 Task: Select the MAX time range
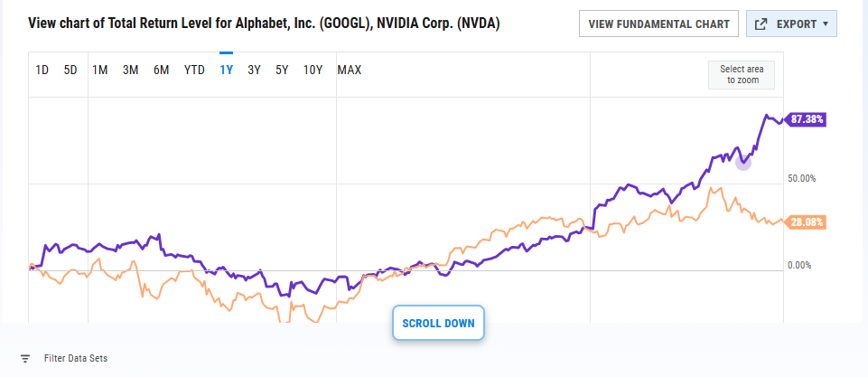pos(350,70)
